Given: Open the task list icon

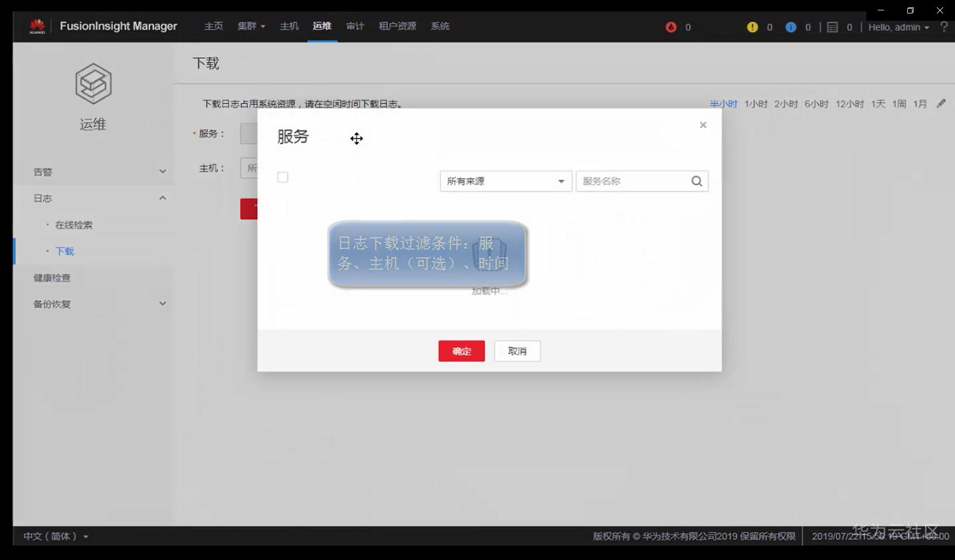Looking at the screenshot, I should (832, 27).
